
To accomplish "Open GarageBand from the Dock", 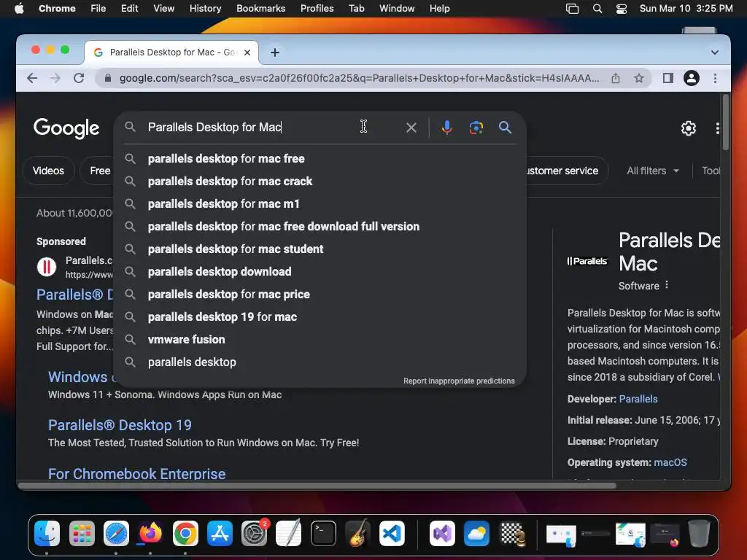I will tap(357, 533).
